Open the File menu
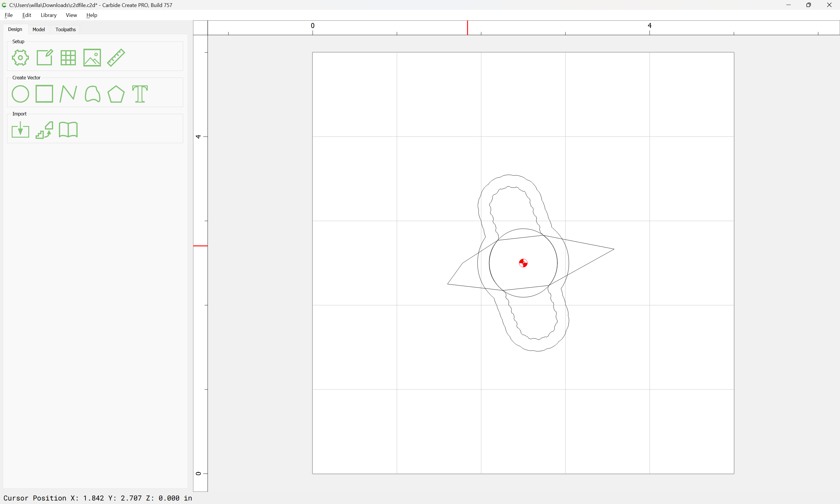 (x=8, y=15)
